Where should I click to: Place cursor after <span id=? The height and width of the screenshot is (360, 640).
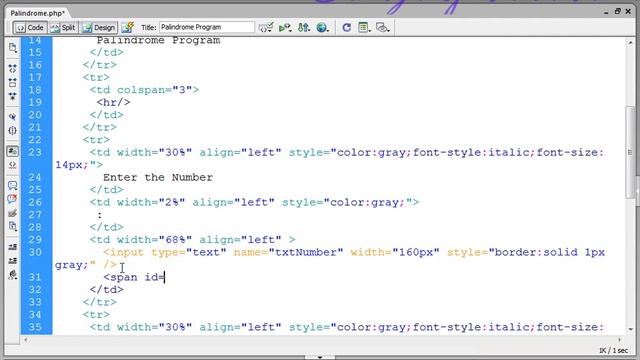(x=165, y=278)
